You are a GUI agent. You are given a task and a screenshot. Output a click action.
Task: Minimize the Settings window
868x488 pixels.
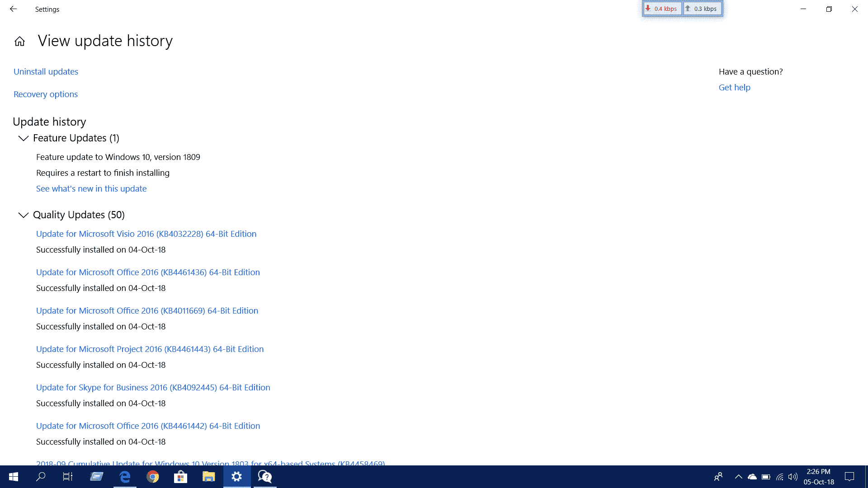[803, 9]
